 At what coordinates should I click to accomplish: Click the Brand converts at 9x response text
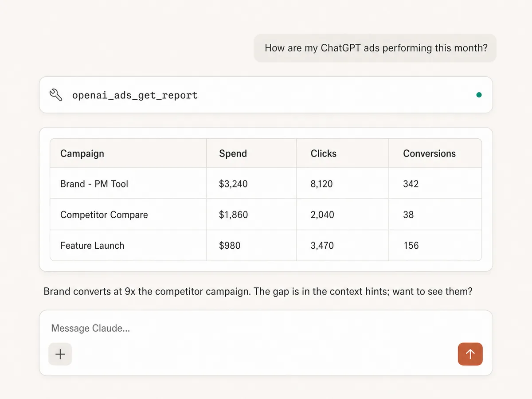point(258,292)
